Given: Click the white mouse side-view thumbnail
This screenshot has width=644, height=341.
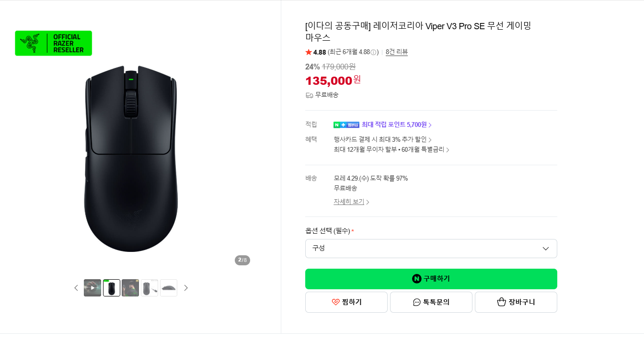Looking at the screenshot, I should click(169, 287).
